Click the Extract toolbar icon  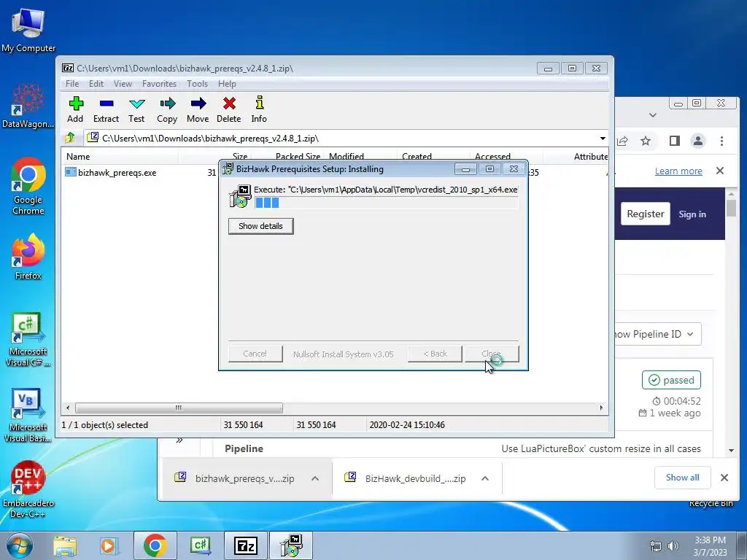(106, 109)
